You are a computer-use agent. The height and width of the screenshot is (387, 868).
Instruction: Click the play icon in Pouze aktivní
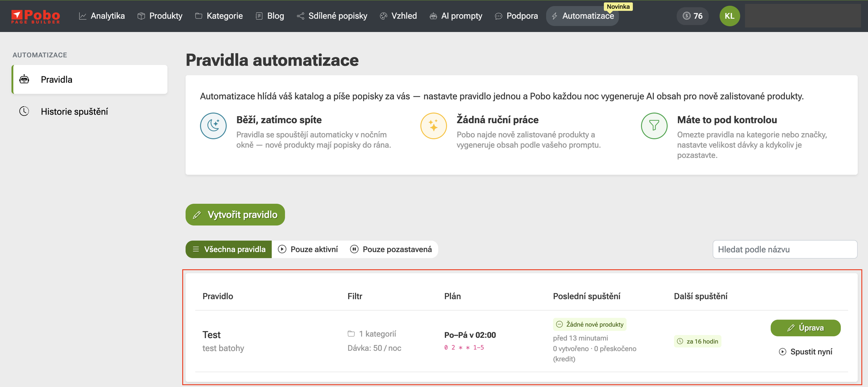pyautogui.click(x=282, y=249)
